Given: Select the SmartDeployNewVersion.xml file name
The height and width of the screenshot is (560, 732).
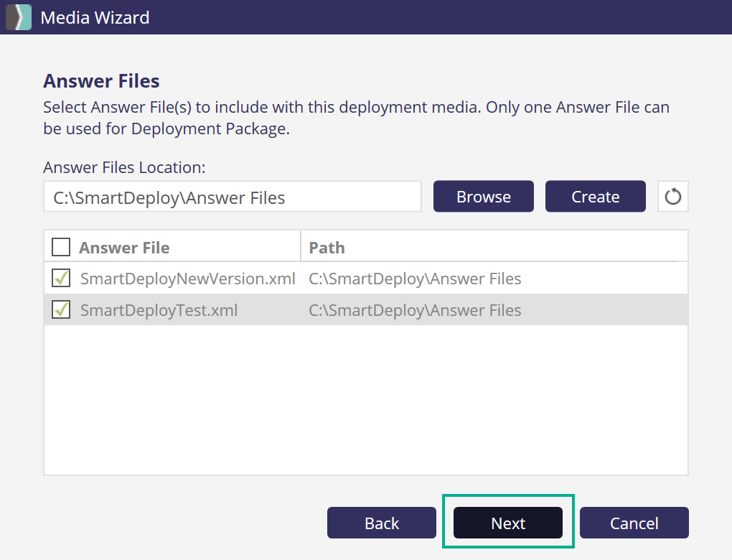Looking at the screenshot, I should coord(187,279).
